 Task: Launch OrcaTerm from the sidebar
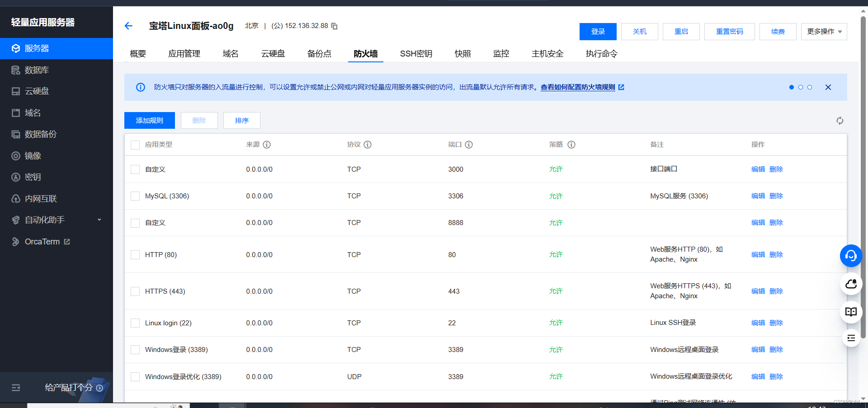tap(57, 242)
